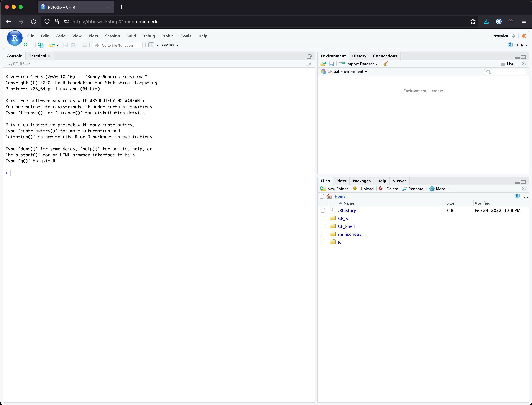Refresh the Files pane listing
The image size is (532, 405).
click(x=525, y=189)
